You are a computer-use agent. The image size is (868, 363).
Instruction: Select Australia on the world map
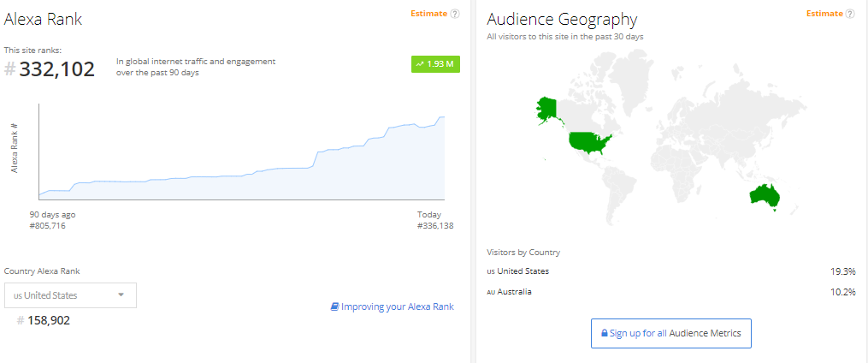765,195
